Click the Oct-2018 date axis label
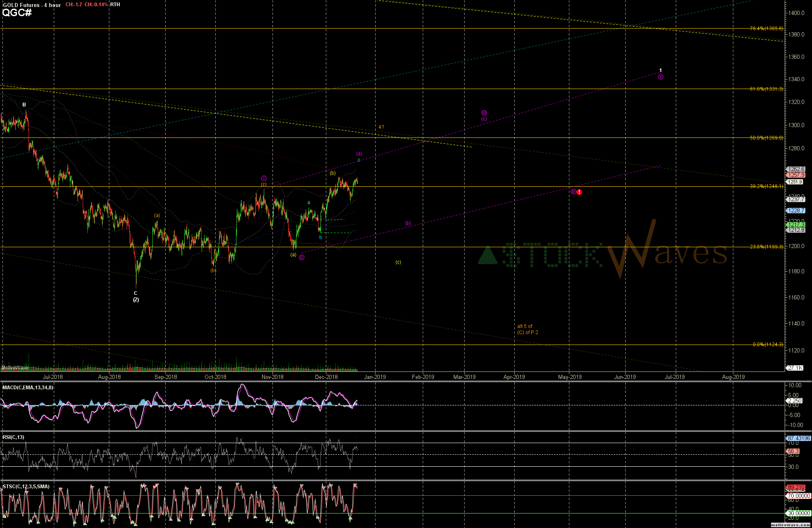 click(x=216, y=377)
